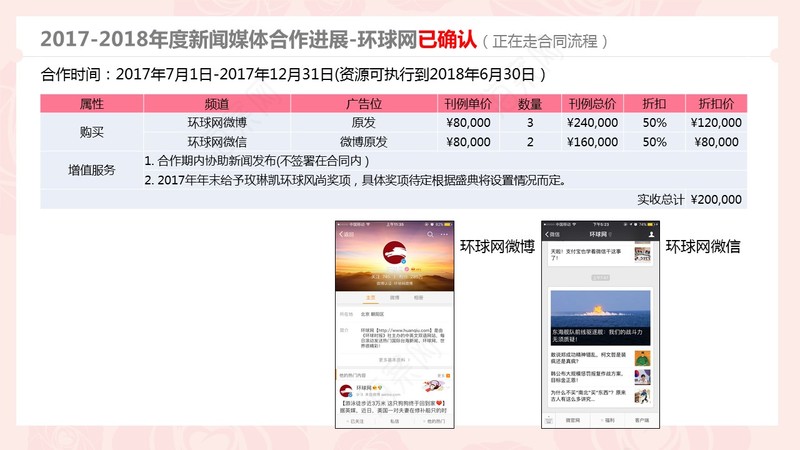Open the 客户端 bottom menu in WeChat
Viewport: 800px width, 450px height.
(642, 420)
